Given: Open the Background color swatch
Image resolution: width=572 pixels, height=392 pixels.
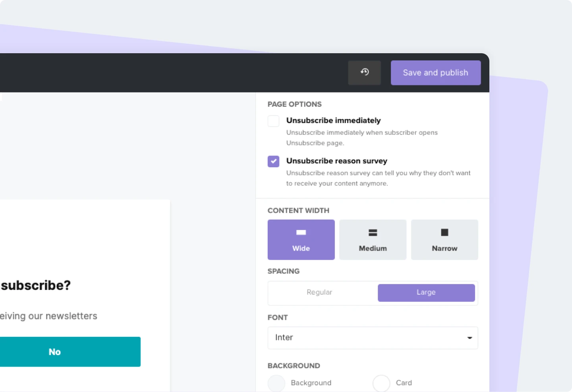Looking at the screenshot, I should (276, 383).
